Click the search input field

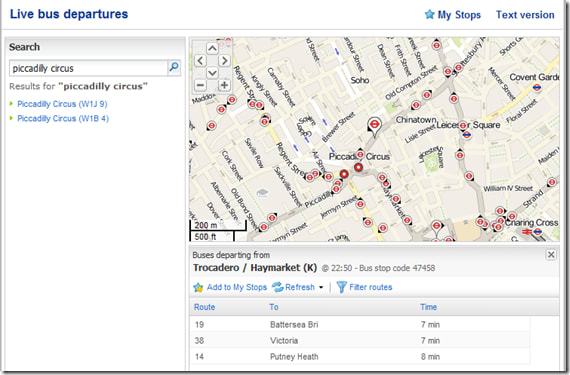tap(88, 68)
